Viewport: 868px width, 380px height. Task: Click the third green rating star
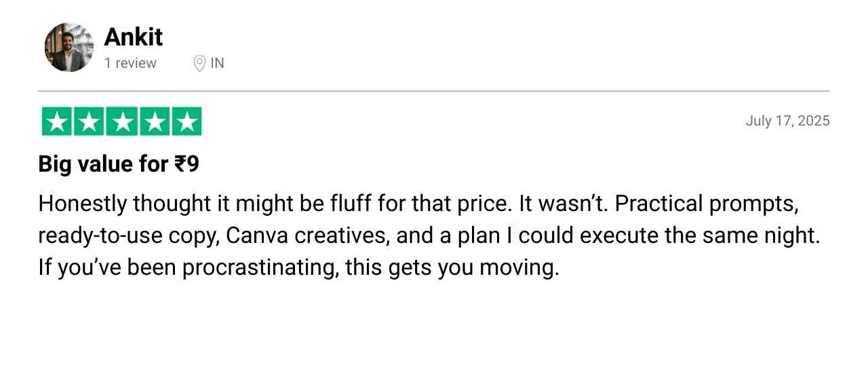tap(122, 121)
